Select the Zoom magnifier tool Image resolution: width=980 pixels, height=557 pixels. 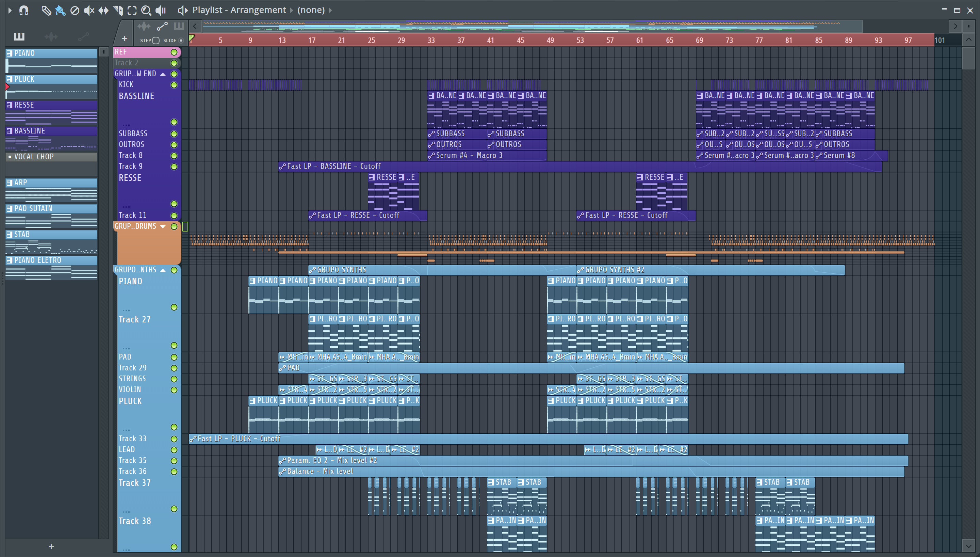click(146, 10)
